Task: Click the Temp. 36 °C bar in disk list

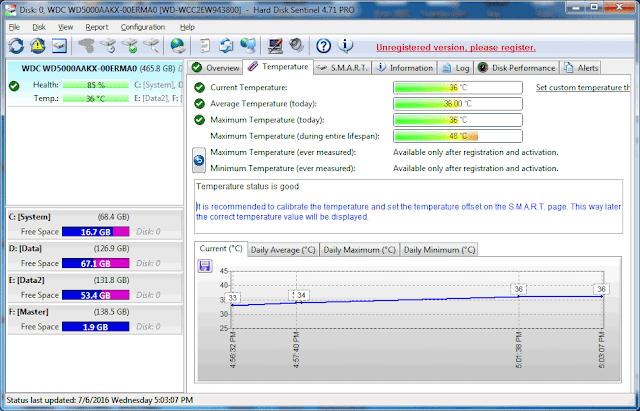Action: 96,98
